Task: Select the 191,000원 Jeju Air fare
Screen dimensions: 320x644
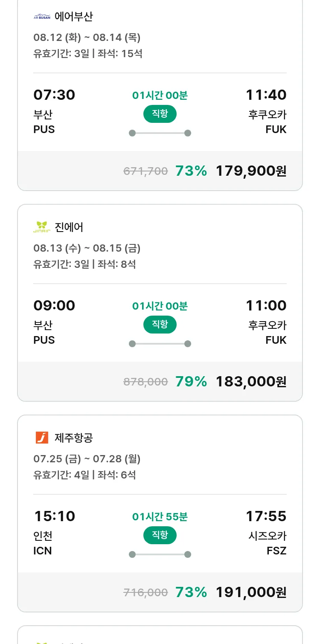Action: 251,592
